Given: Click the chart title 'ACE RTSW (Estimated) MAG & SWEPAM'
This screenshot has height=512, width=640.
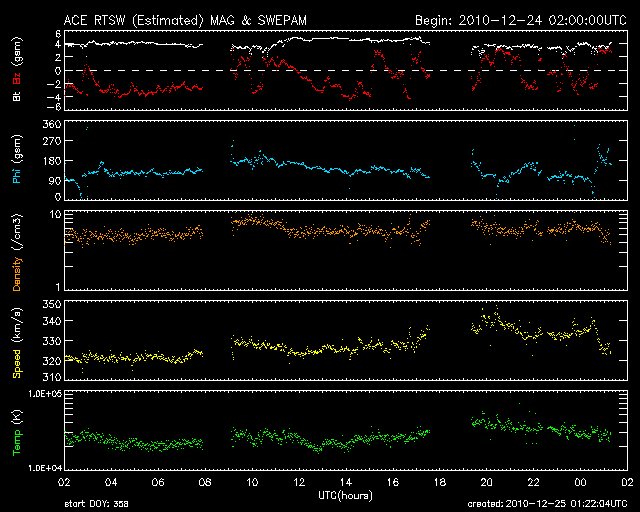Looking at the screenshot, I should (x=185, y=20).
